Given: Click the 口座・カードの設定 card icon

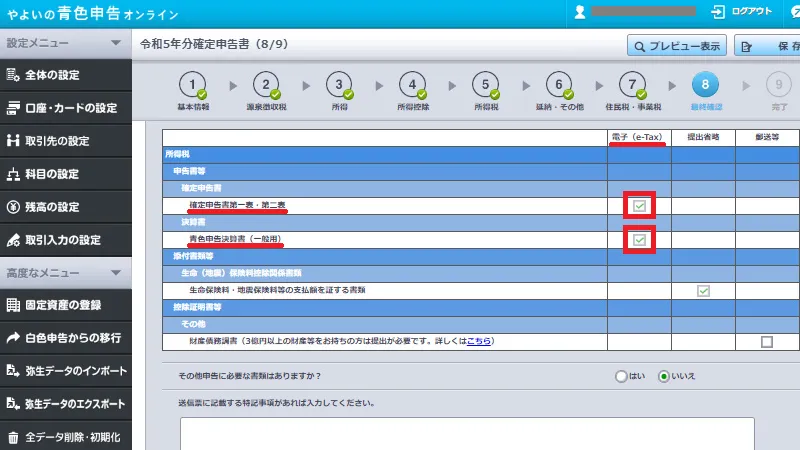Looking at the screenshot, I should [x=13, y=108].
